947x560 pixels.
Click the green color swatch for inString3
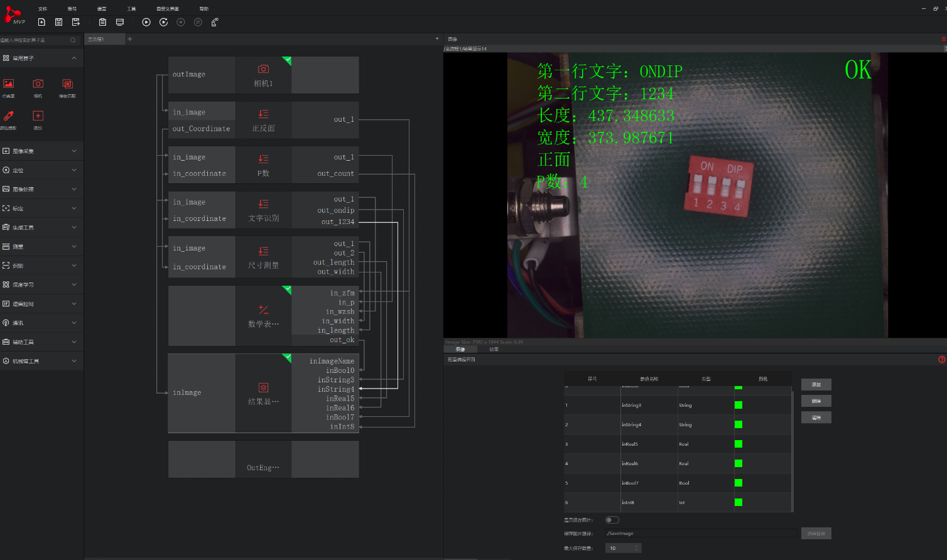[739, 405]
